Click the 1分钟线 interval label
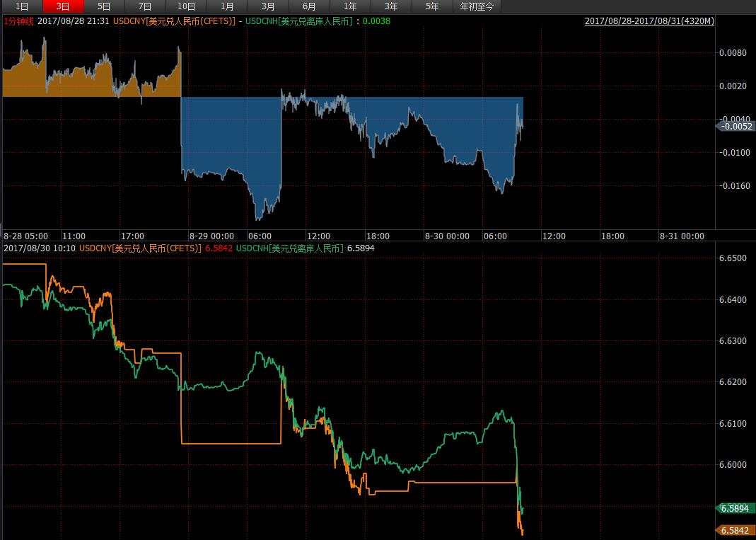This screenshot has height=540, width=756. [x=19, y=21]
